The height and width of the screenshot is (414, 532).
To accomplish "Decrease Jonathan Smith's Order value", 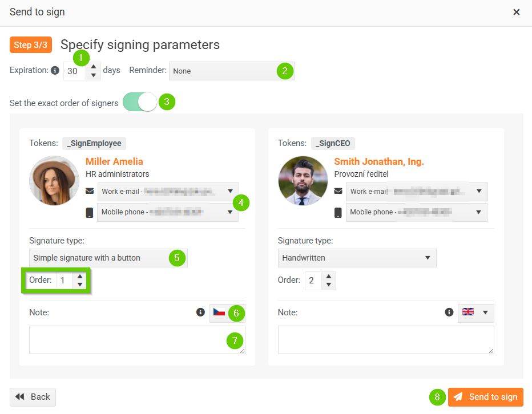I will (328, 285).
